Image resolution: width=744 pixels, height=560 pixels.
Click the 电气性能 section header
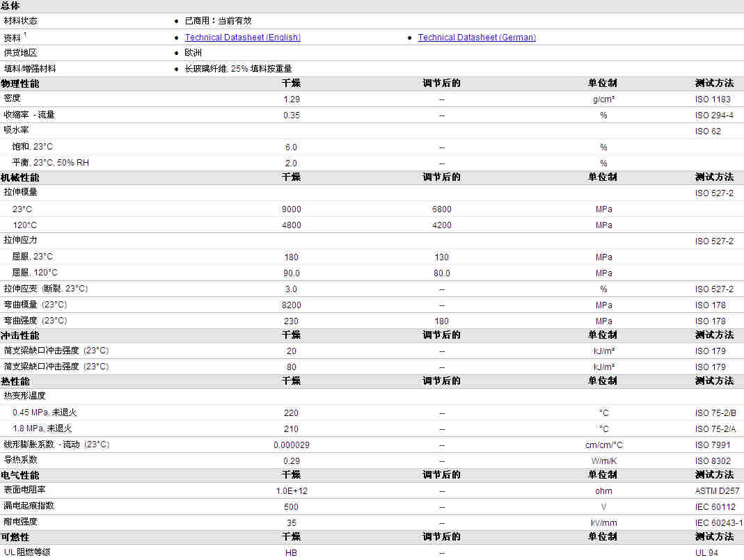[x=20, y=475]
